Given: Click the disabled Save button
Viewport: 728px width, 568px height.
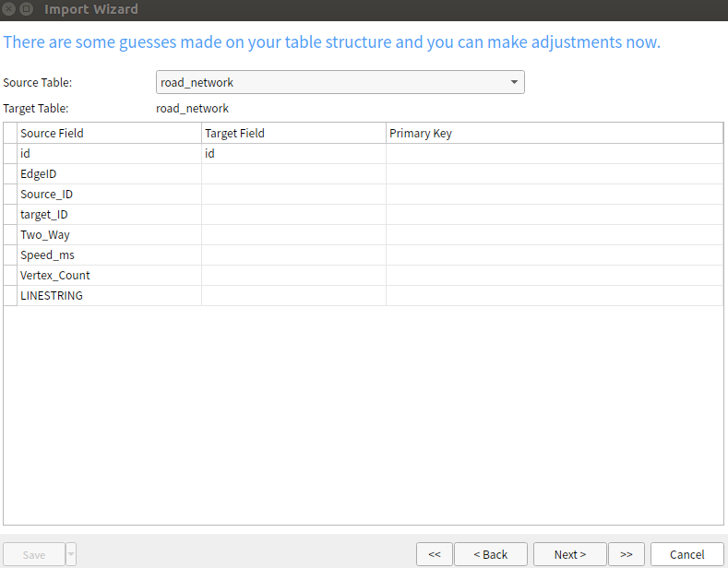Looking at the screenshot, I should coord(34,554).
